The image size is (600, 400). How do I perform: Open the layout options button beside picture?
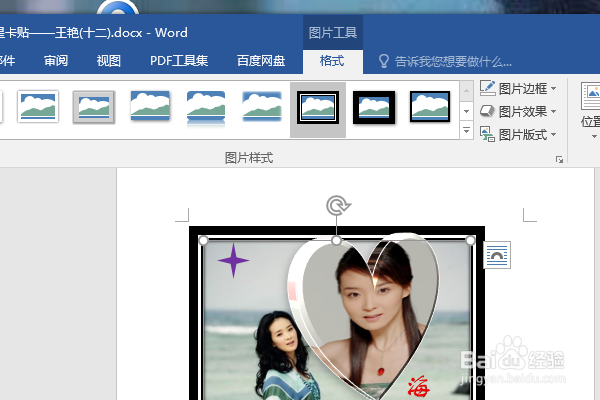(497, 255)
